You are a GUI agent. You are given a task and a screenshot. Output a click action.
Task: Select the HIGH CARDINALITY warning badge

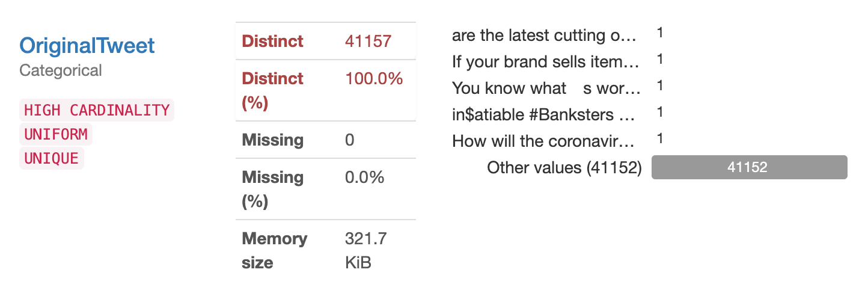pos(97,110)
